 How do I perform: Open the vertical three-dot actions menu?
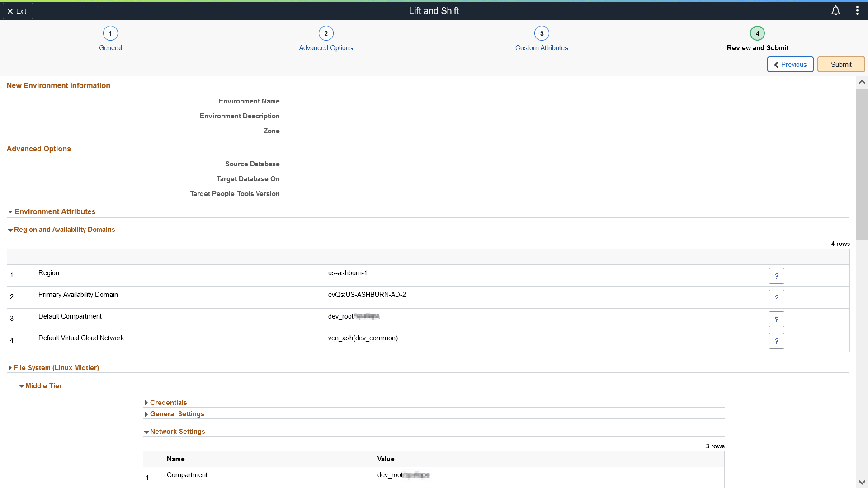(857, 11)
